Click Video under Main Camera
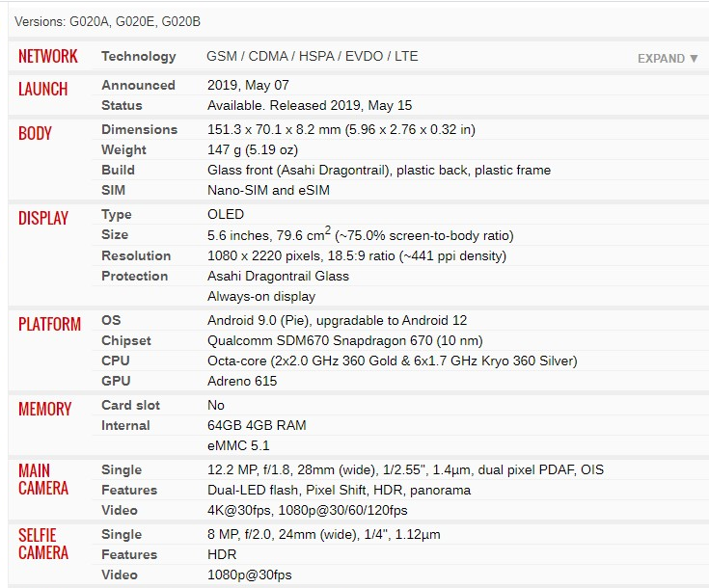Image resolution: width=709 pixels, height=588 pixels. coord(119,510)
